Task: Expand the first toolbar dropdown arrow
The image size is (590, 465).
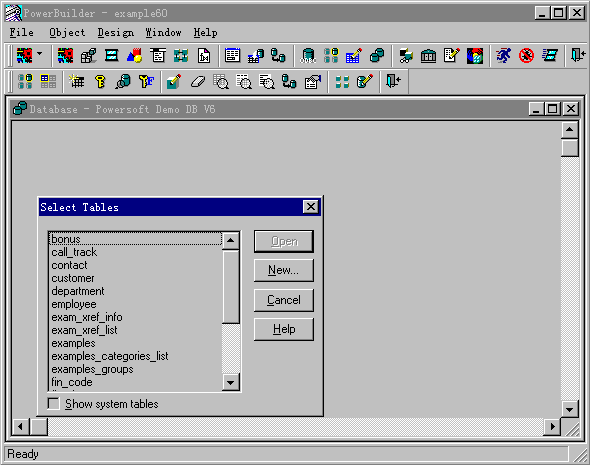Action: tap(40, 54)
